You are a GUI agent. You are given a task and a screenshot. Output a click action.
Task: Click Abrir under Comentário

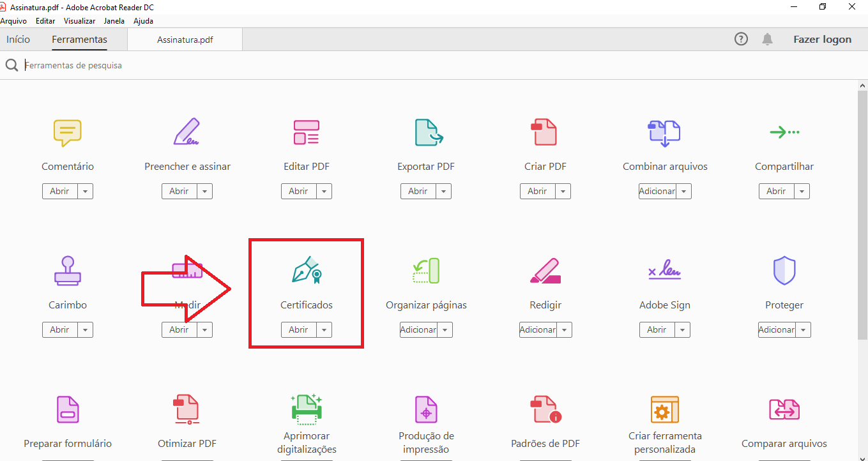tap(59, 191)
